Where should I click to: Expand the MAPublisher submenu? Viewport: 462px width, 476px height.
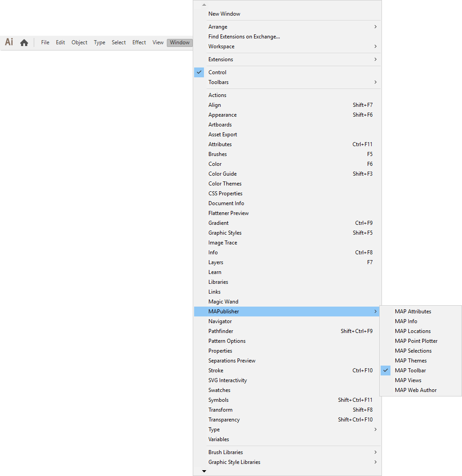point(287,312)
